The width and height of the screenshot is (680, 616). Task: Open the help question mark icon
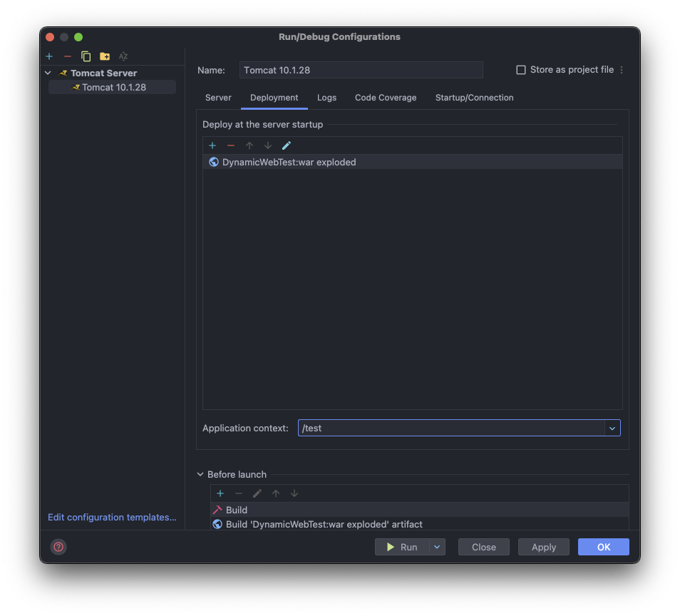(x=58, y=547)
